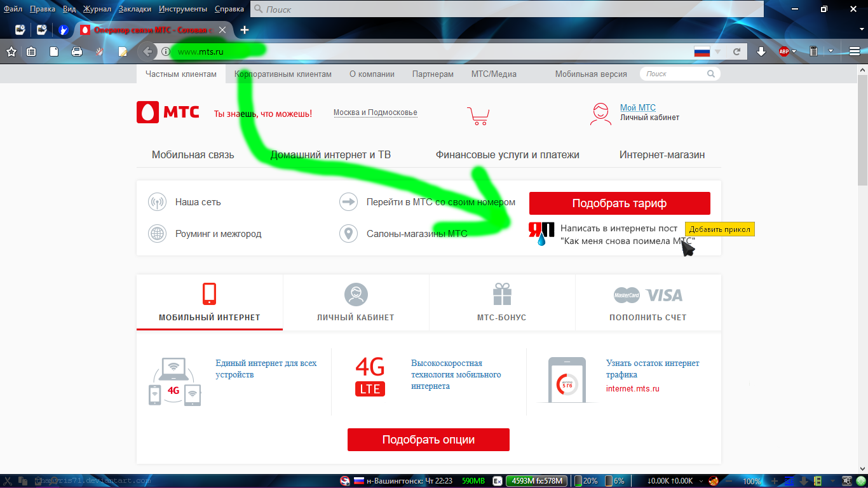Select the МТС-Бонус tab

click(x=502, y=302)
